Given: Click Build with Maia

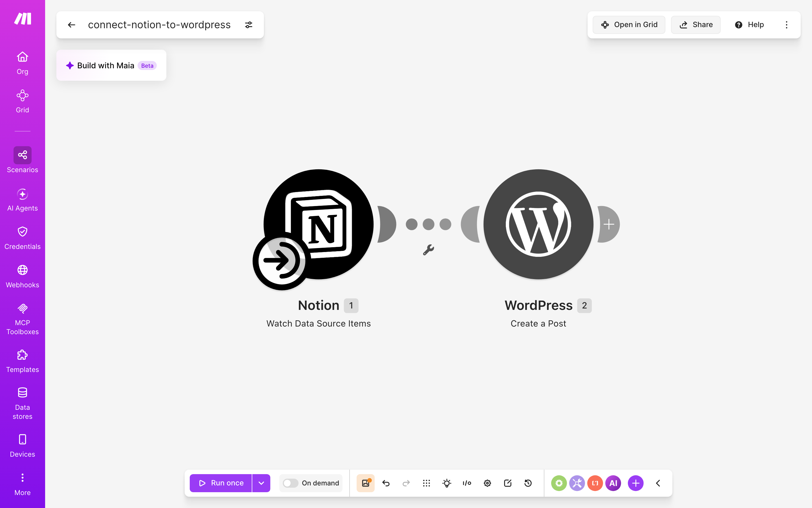Looking at the screenshot, I should (111, 65).
